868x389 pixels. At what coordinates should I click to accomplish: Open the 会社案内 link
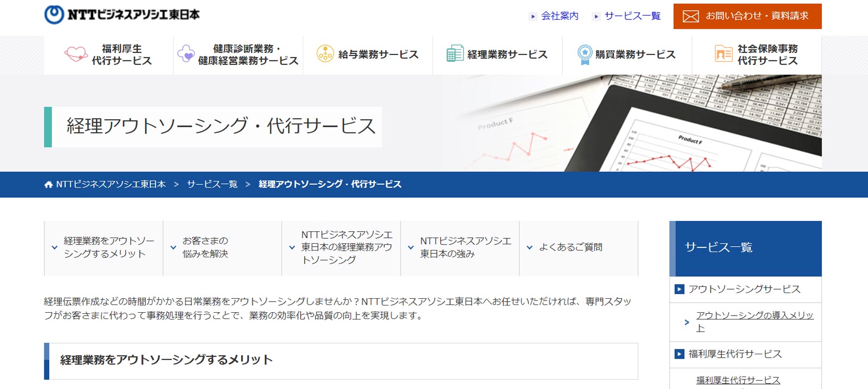click(x=559, y=16)
